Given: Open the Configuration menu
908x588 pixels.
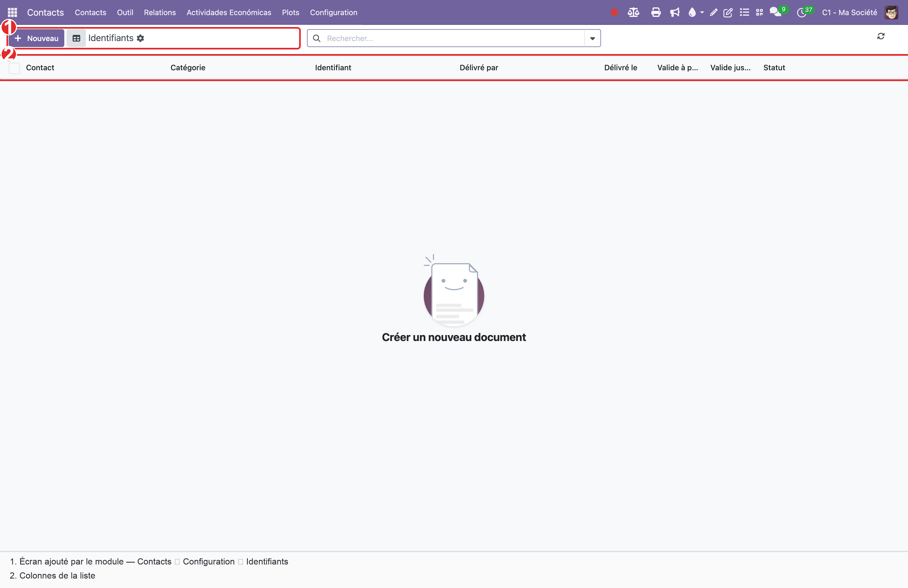Looking at the screenshot, I should coord(333,12).
